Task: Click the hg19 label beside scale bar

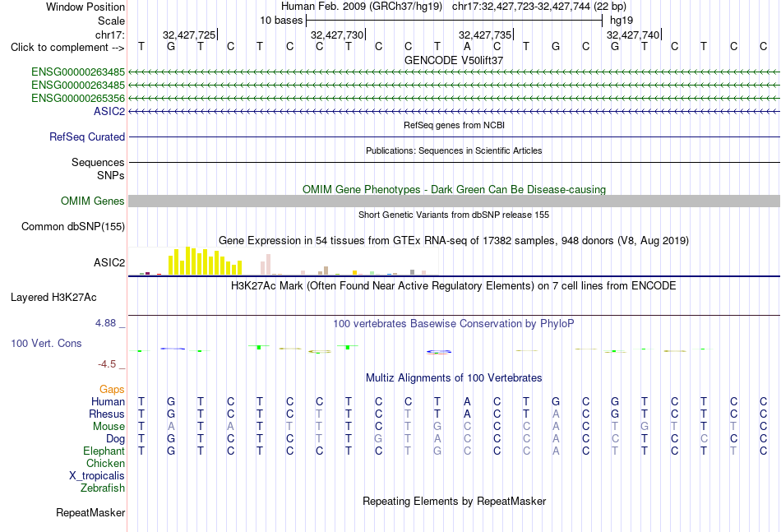Action: click(622, 21)
